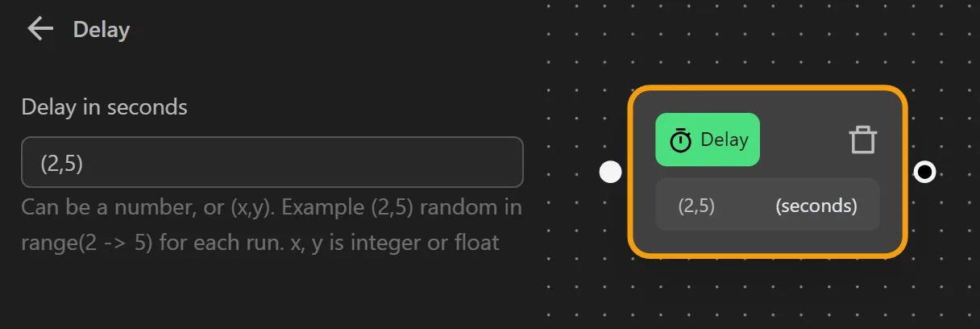The image size is (980, 329).
Task: Click the "Delay in seconds" field label
Action: click(104, 106)
